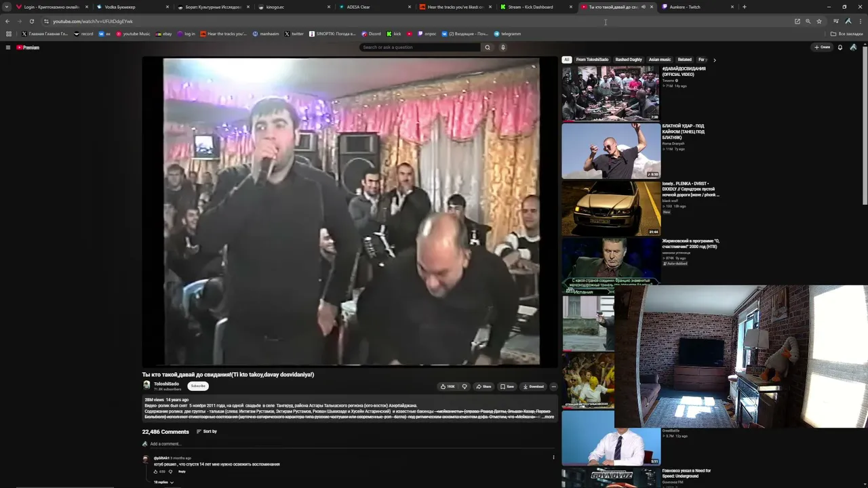Switch to the Stream - Kick Dashboard tab

(536, 7)
